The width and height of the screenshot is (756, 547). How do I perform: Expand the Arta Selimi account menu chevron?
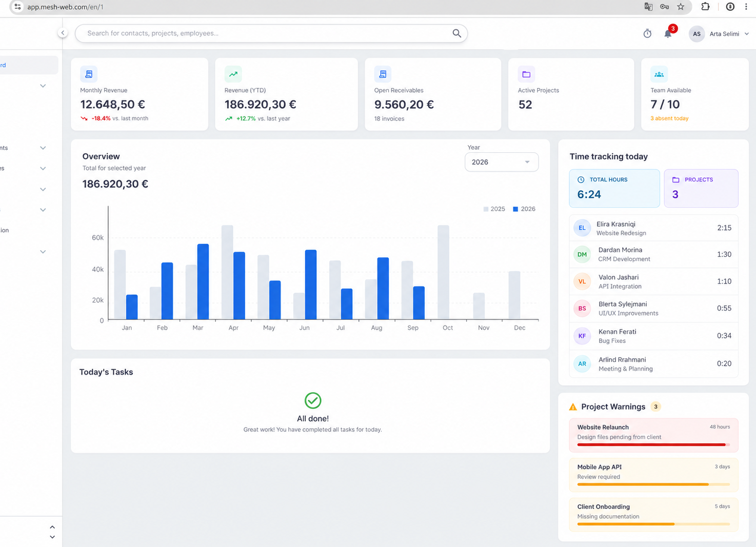pyautogui.click(x=747, y=34)
